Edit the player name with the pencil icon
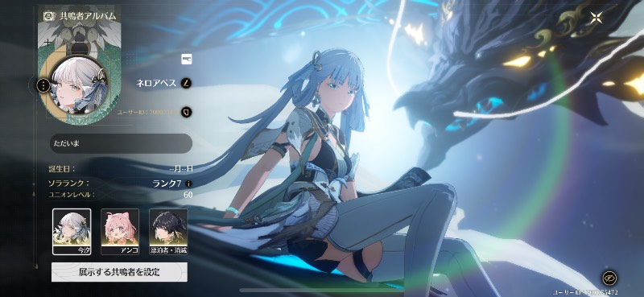Screen dimensions: 644x297 click(186, 83)
